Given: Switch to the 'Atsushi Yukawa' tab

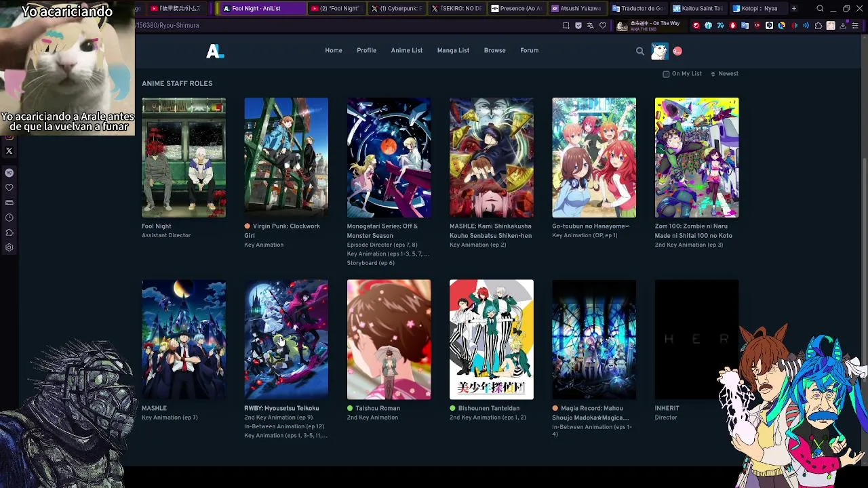Looking at the screenshot, I should (577, 9).
